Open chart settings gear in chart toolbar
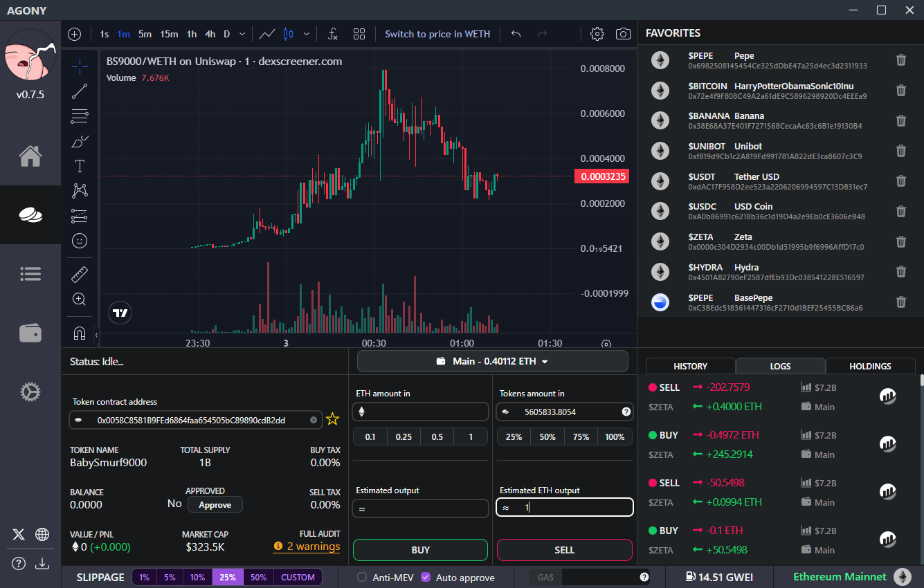The image size is (924, 588). pos(597,34)
